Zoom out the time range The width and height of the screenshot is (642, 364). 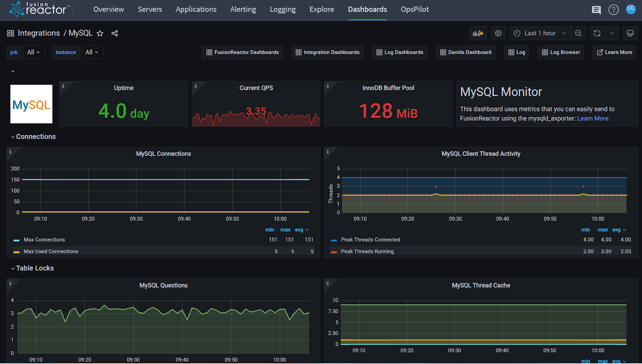tap(578, 33)
